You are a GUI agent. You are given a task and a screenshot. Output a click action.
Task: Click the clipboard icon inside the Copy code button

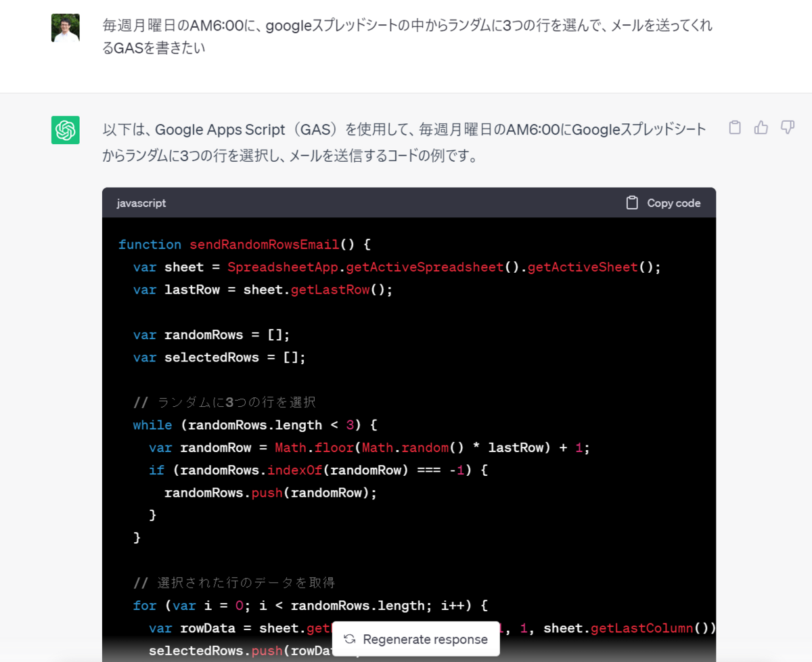tap(632, 202)
